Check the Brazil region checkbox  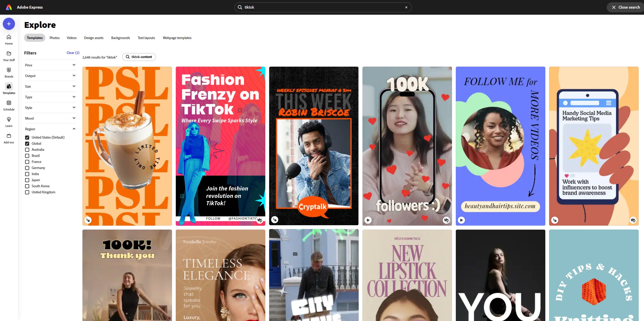(x=27, y=156)
